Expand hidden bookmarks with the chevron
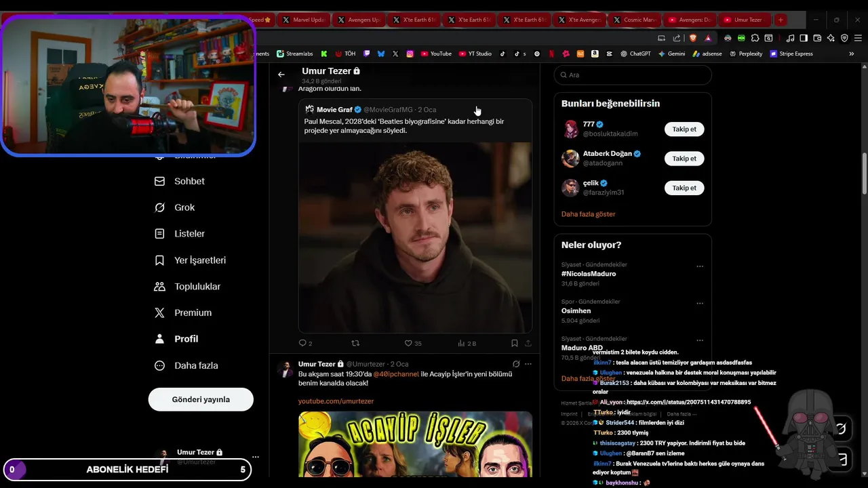Image resolution: width=868 pixels, height=488 pixels. (852, 54)
